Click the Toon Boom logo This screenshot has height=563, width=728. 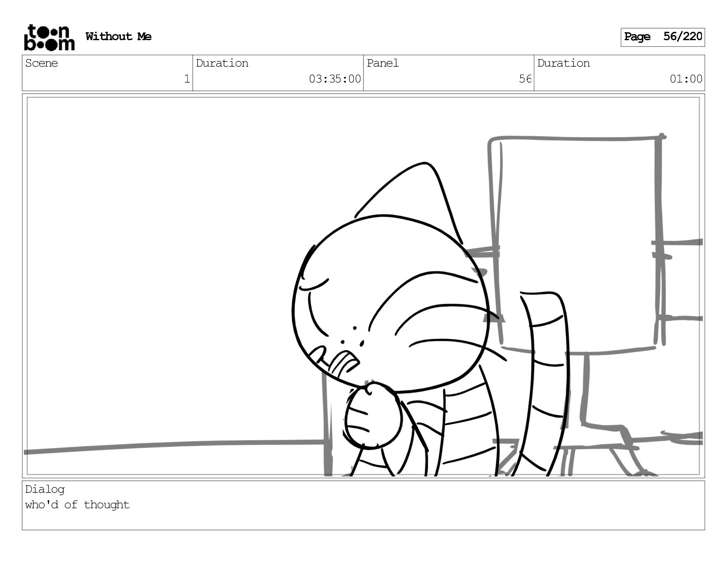49,38
